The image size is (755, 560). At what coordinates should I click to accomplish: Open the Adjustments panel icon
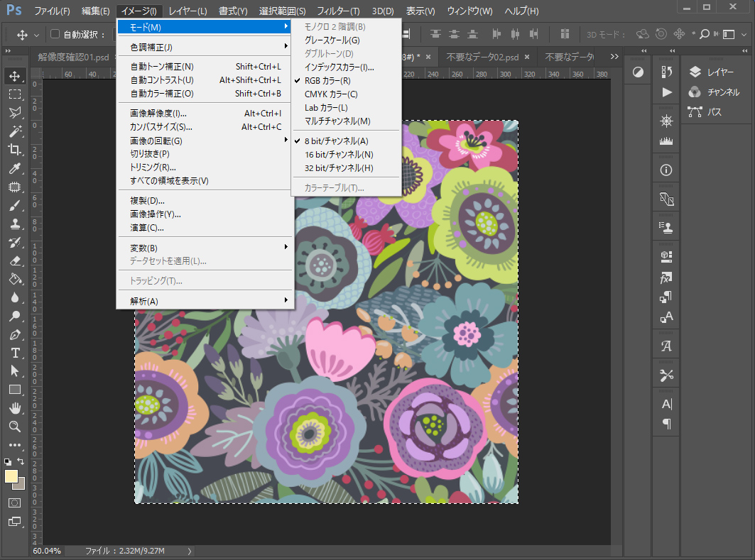point(638,72)
